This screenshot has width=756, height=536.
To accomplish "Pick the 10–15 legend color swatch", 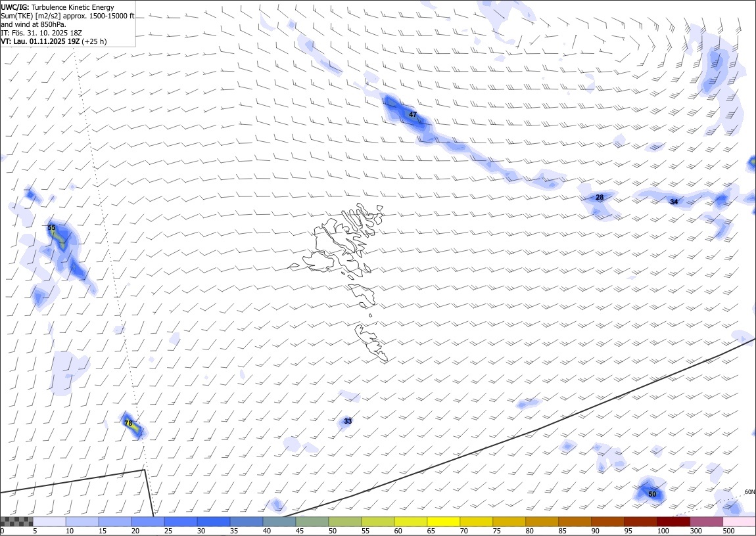I will coord(82,522).
